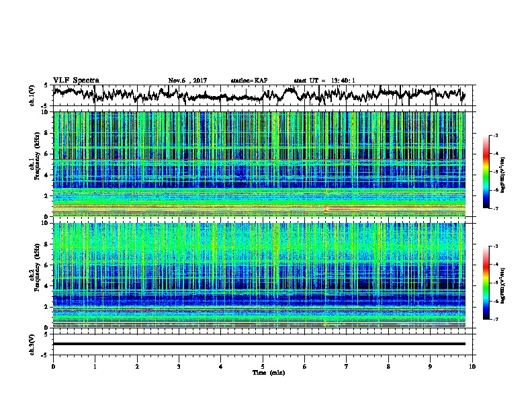Click time axis tick label "3"
532x411 pixels.
point(179,366)
